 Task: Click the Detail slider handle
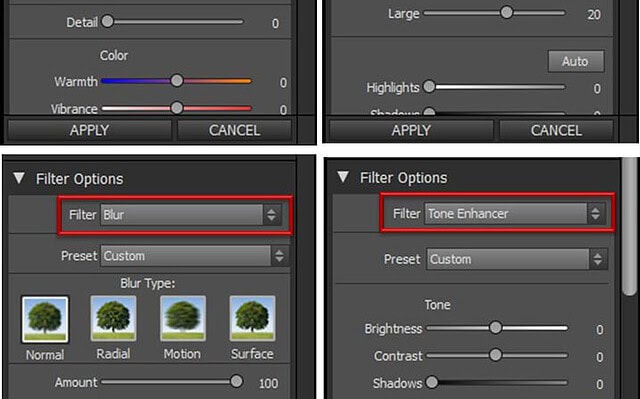(x=107, y=21)
